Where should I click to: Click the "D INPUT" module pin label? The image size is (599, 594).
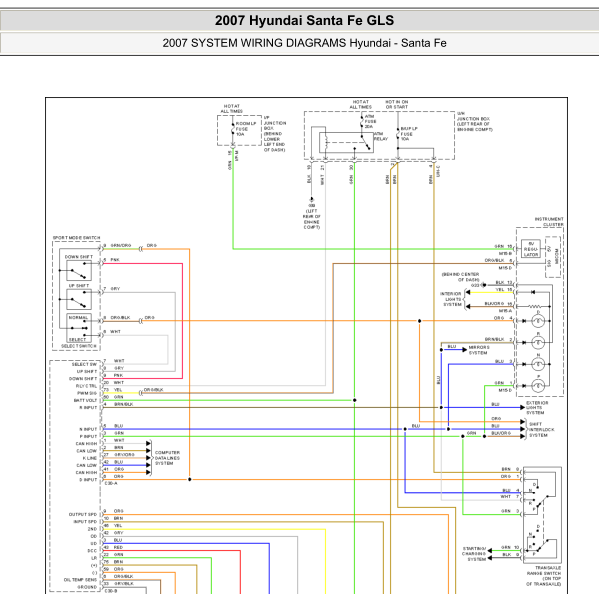pos(88,479)
